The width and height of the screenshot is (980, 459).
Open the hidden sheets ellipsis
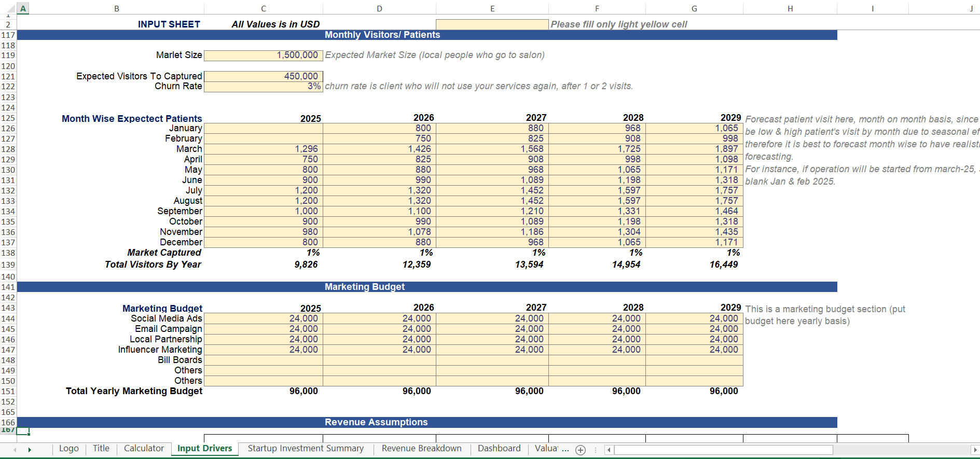pyautogui.click(x=565, y=449)
